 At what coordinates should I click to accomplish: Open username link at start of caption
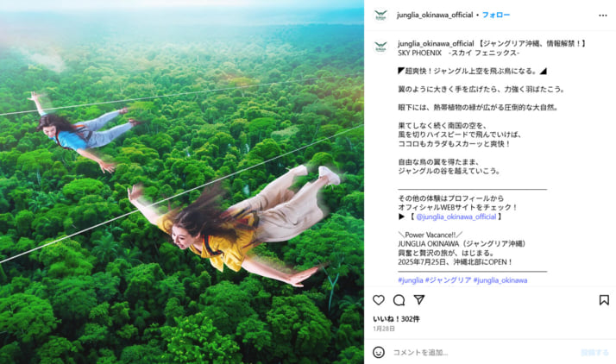pyautogui.click(x=436, y=43)
